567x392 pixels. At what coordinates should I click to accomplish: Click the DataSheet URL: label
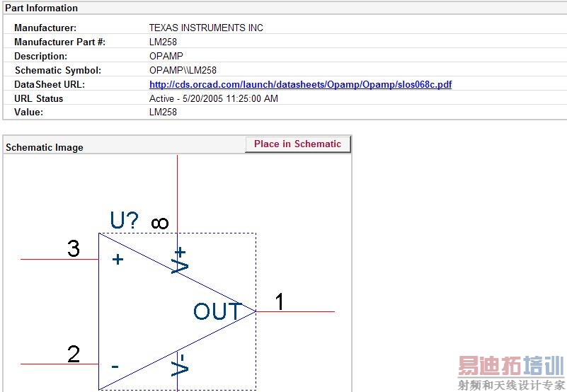click(50, 84)
